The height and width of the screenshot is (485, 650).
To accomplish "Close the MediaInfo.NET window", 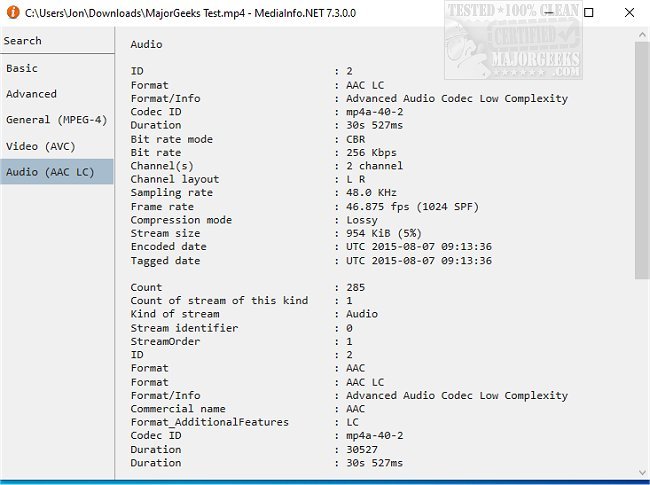I will click(x=630, y=13).
